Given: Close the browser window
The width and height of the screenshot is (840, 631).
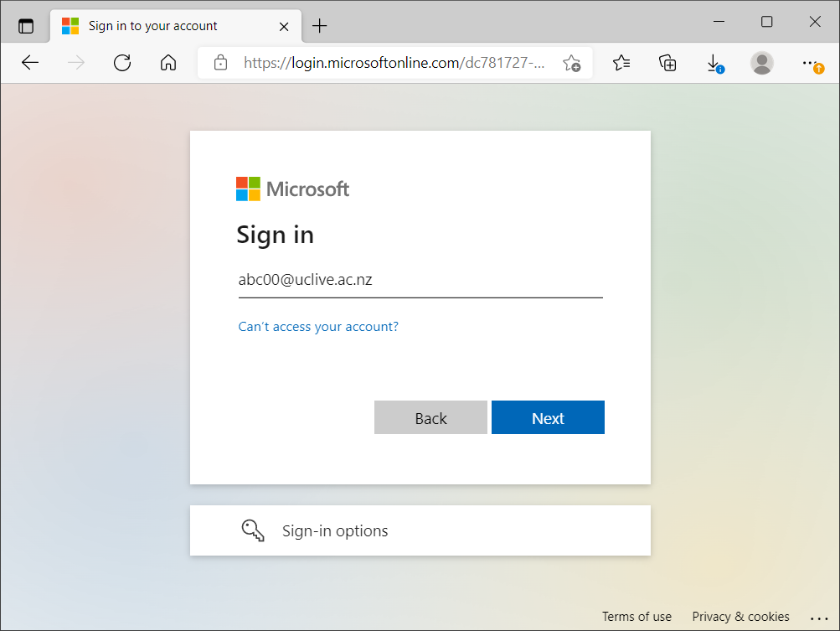Looking at the screenshot, I should [815, 22].
